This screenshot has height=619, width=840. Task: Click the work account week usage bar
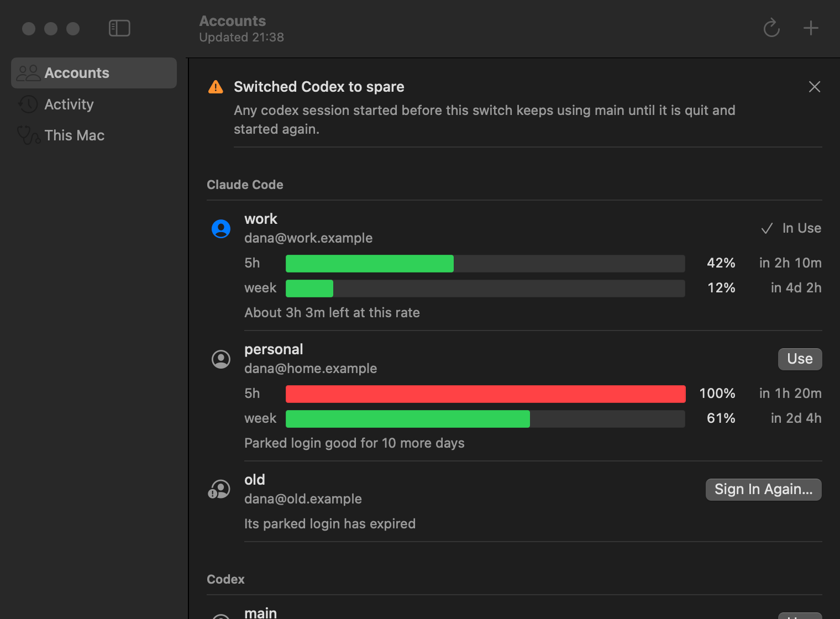pos(485,288)
